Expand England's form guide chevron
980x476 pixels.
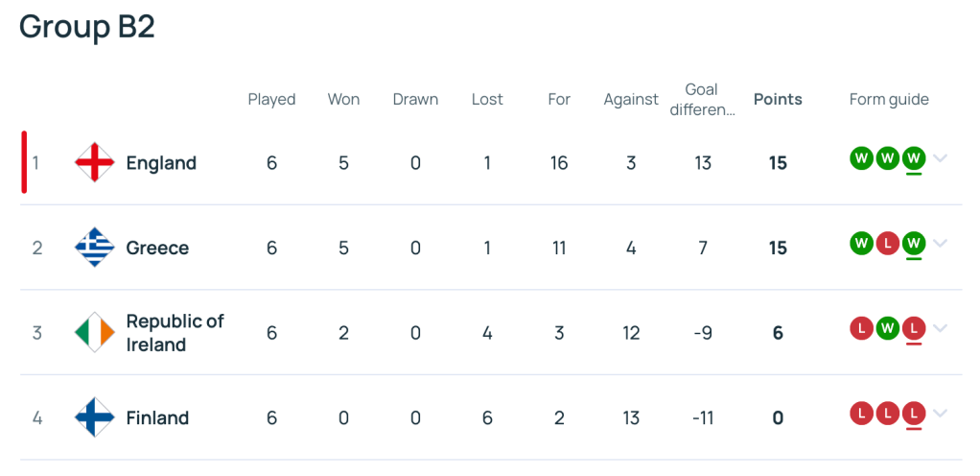pyautogui.click(x=940, y=158)
